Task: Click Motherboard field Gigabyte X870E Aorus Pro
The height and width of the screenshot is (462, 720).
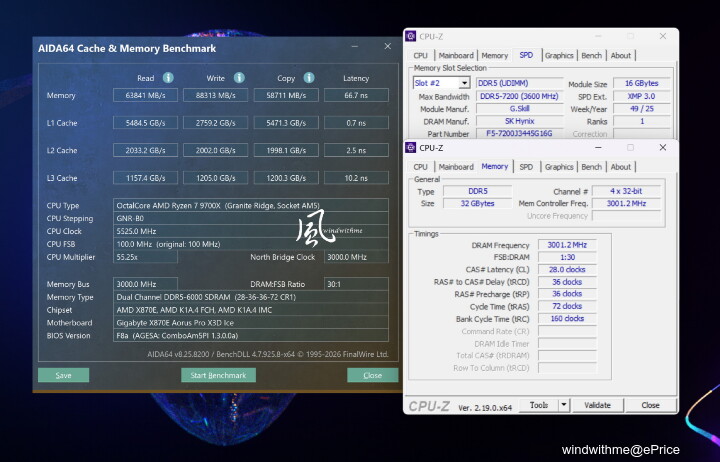Action: coord(251,322)
